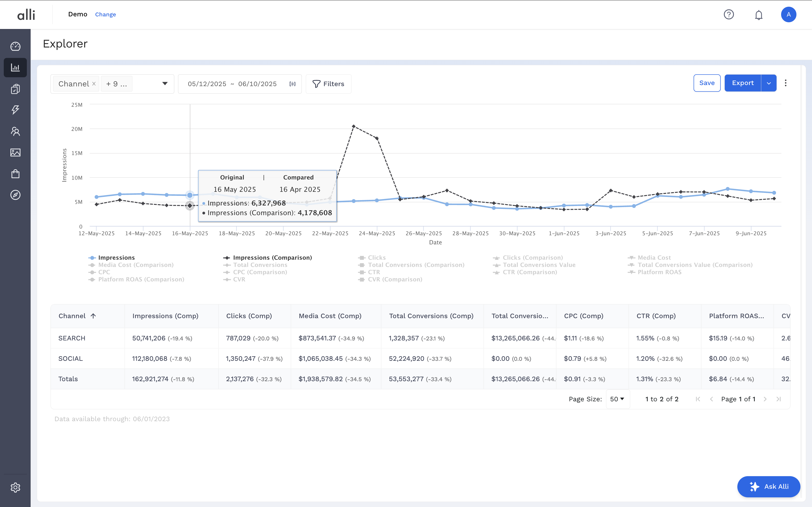Open the Export split-button chevron
The height and width of the screenshot is (507, 812).
click(769, 83)
